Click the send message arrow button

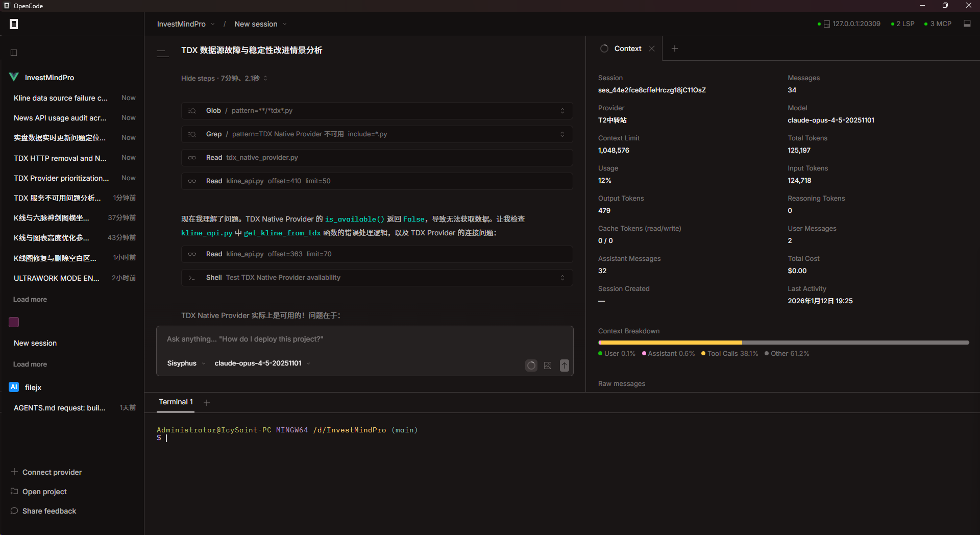(x=564, y=366)
